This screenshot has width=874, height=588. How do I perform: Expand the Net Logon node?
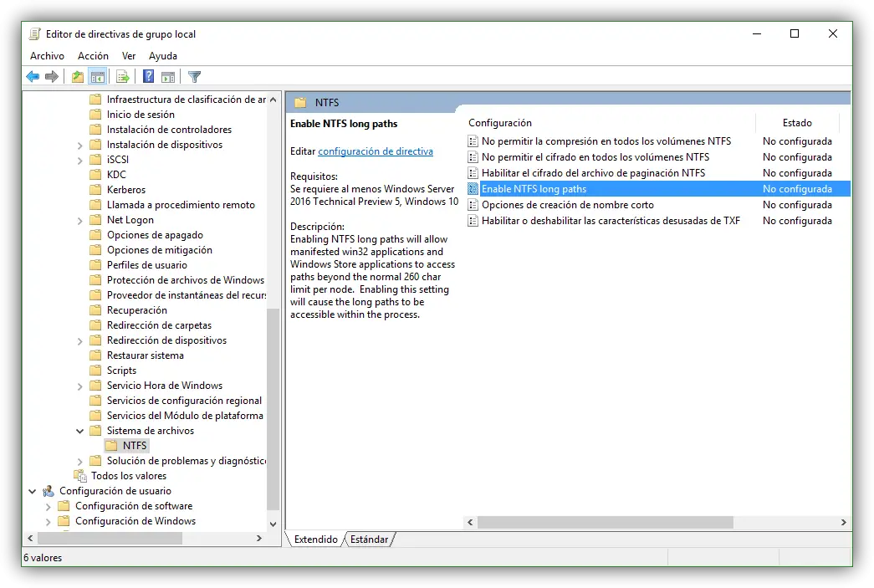point(79,221)
